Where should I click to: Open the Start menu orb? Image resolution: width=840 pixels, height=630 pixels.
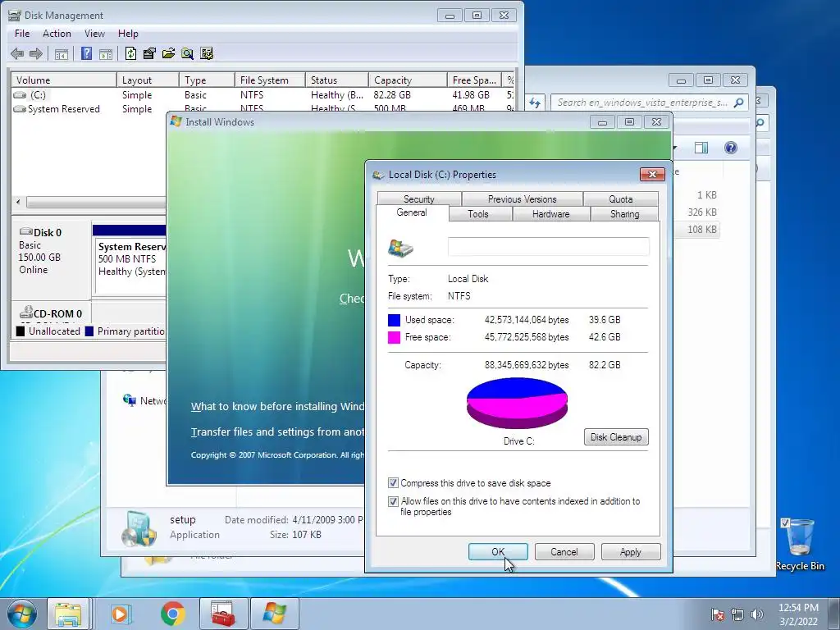(x=21, y=614)
